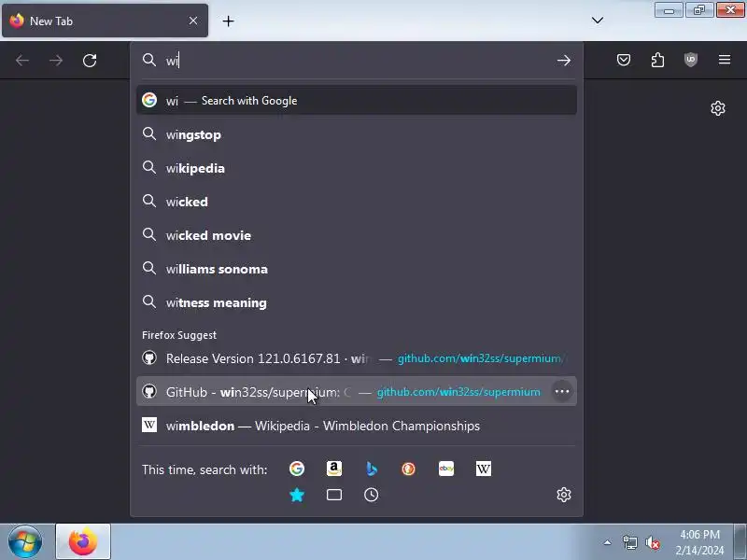Image resolution: width=747 pixels, height=560 pixels.
Task: Search open Tabs using the rectangle icon
Action: coord(334,496)
